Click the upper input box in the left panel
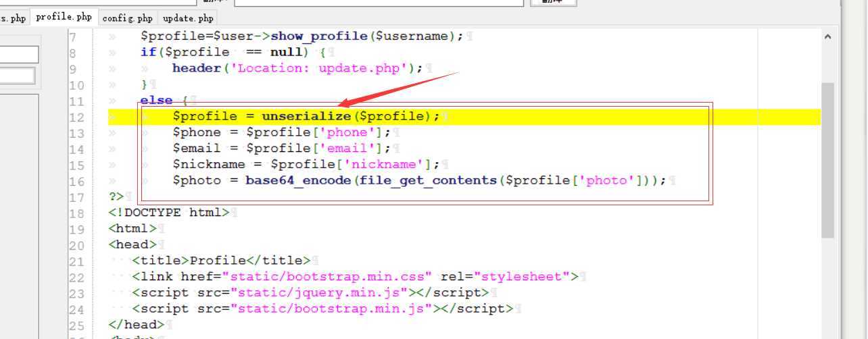The height and width of the screenshot is (339, 868). pos(19,55)
